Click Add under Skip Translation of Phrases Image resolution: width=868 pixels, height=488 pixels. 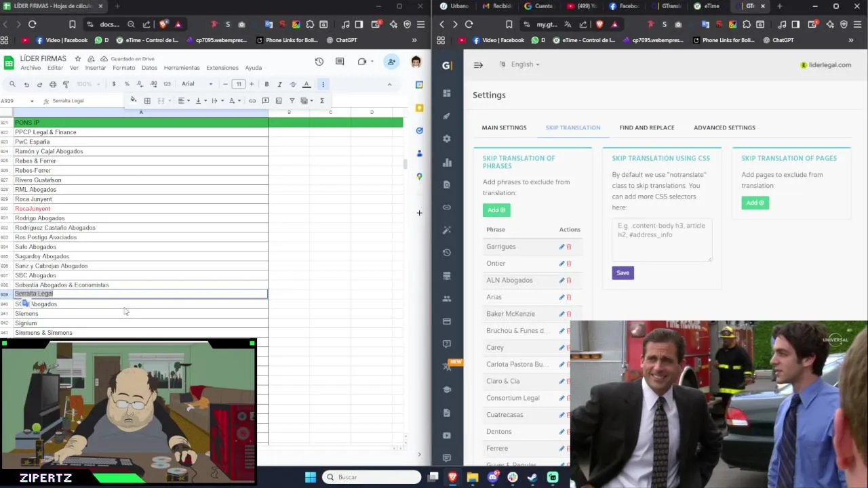click(496, 210)
